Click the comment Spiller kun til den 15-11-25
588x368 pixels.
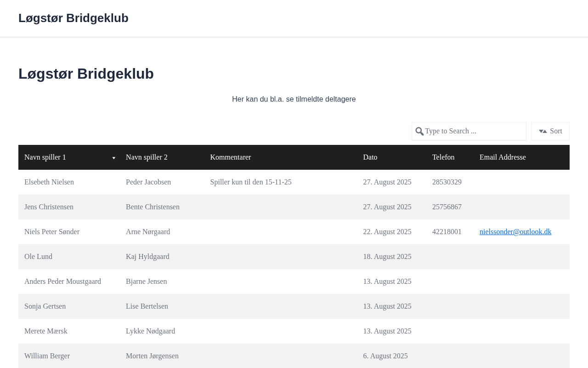click(251, 182)
